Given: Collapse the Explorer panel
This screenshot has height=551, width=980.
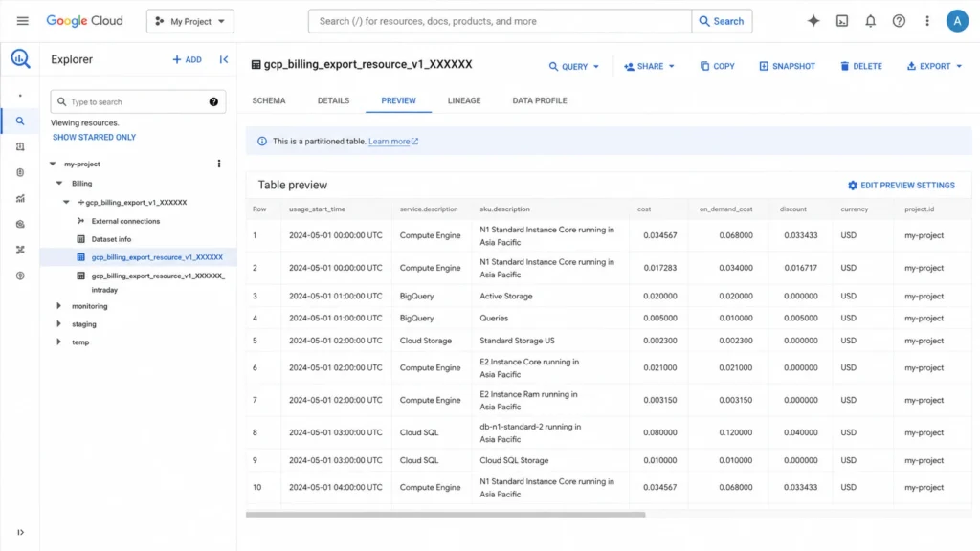Looking at the screenshot, I should coord(224,59).
